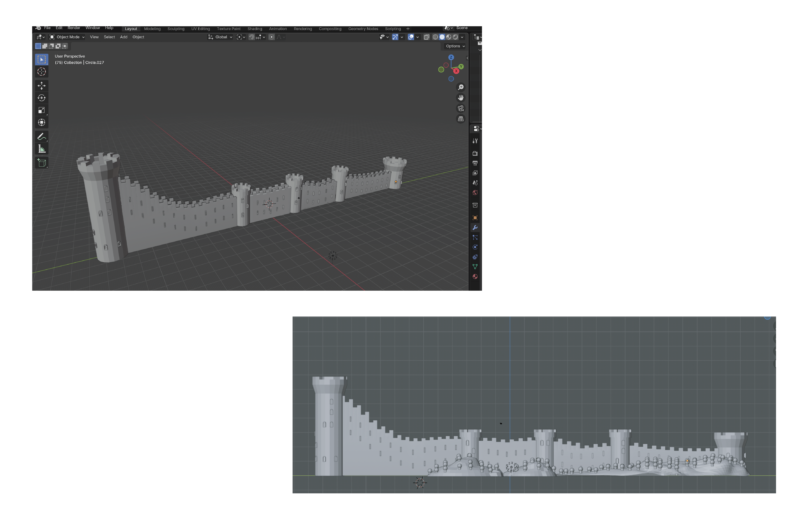Open the World properties tab
Screen dimensions: 812x525
[475, 193]
